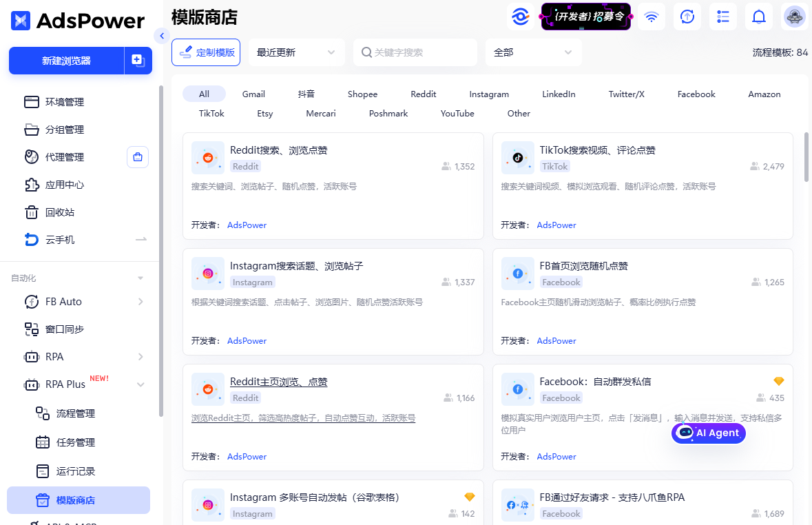
Task: Click the Facebook:自动群发私信 template icon
Action: tap(518, 389)
